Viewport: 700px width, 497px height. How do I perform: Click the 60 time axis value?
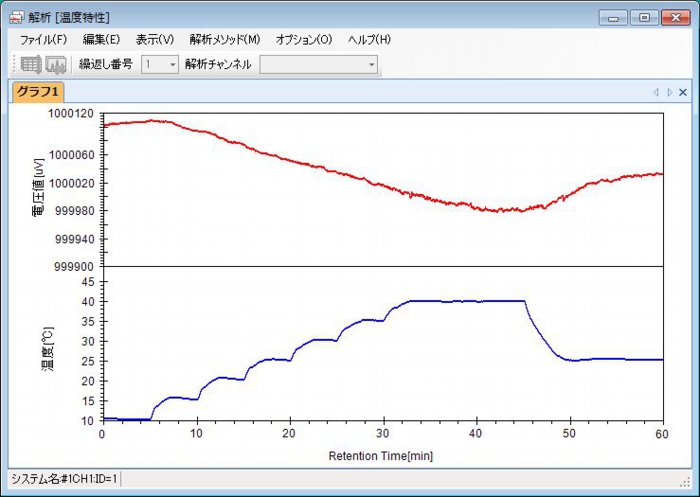pyautogui.click(x=662, y=434)
